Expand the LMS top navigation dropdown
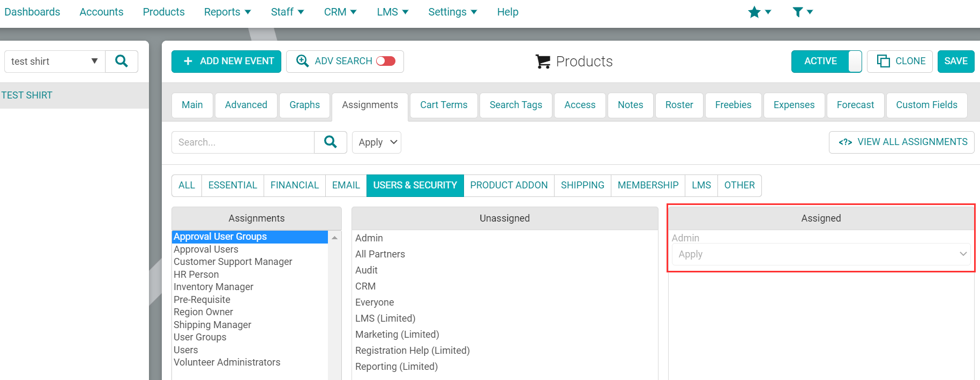The width and height of the screenshot is (980, 380). pos(393,12)
